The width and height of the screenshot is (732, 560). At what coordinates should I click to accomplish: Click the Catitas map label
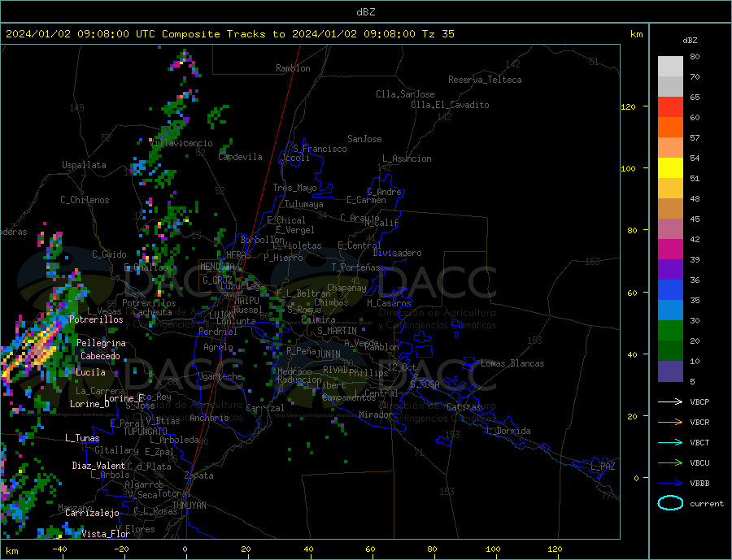click(464, 407)
